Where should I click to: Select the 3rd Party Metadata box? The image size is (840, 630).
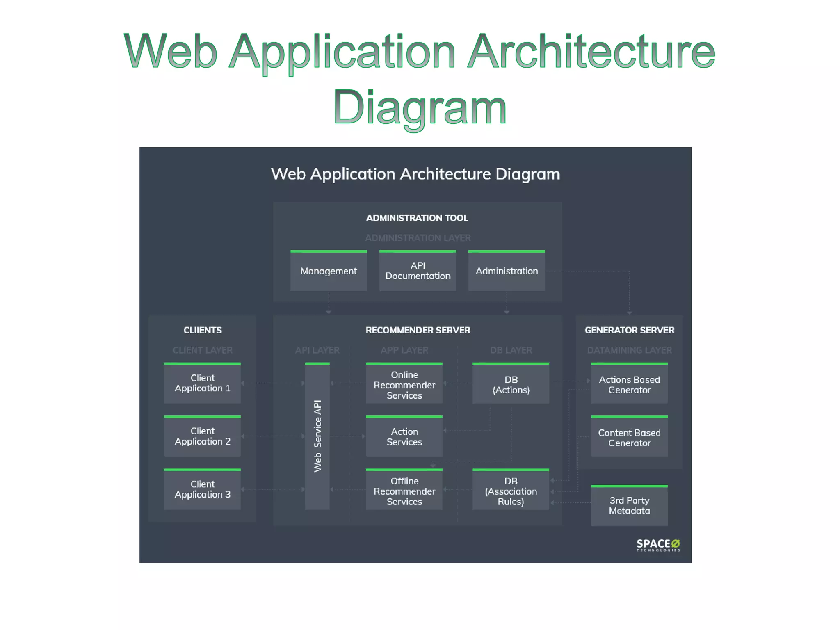[x=629, y=506]
